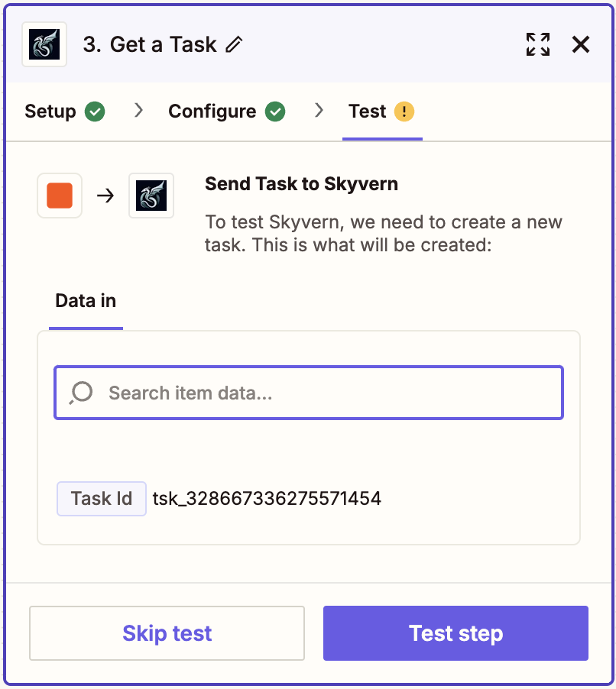Screen dimensions: 616x689
Task: Open the Setup tab
Action: click(50, 112)
